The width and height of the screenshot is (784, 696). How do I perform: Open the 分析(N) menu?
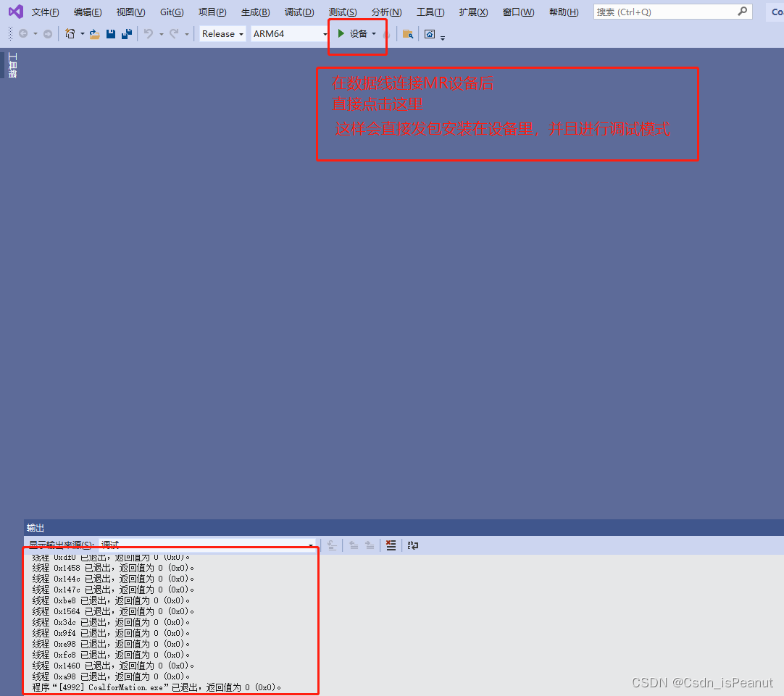pos(386,12)
